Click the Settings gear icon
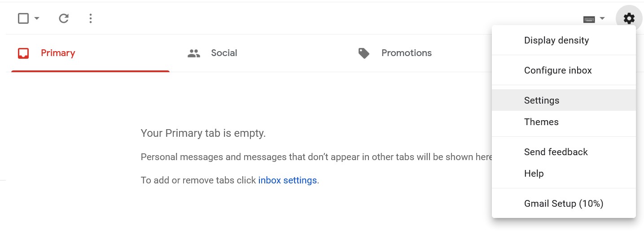 (629, 18)
